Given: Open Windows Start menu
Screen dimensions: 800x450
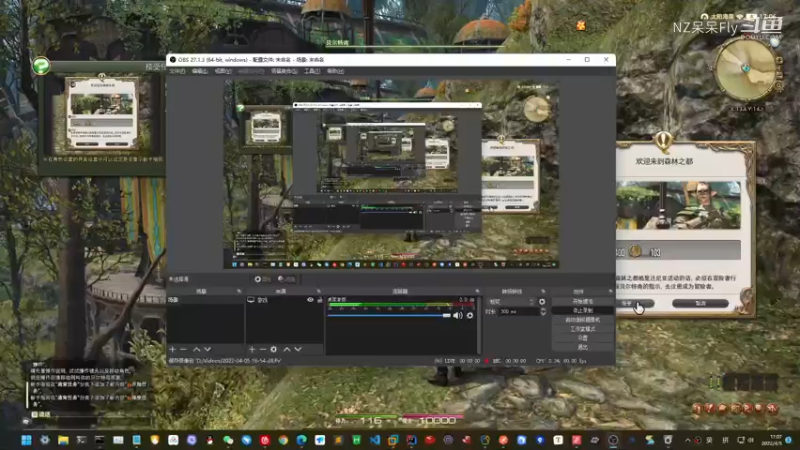Looking at the screenshot, I should point(27,440).
